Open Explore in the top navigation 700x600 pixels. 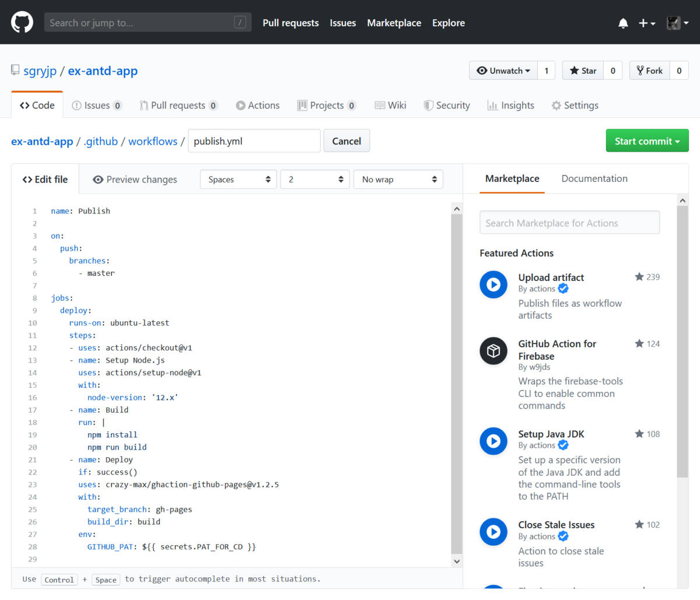click(449, 23)
